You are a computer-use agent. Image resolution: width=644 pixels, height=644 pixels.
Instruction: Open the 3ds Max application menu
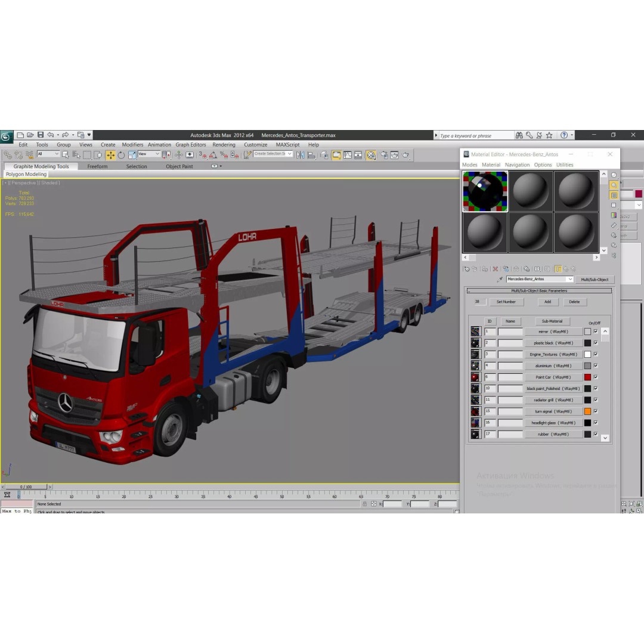[x=6, y=137]
